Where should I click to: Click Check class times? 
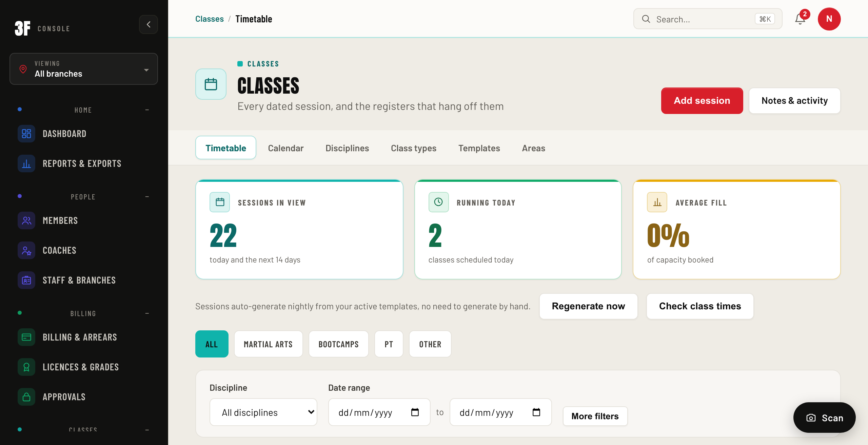700,306
